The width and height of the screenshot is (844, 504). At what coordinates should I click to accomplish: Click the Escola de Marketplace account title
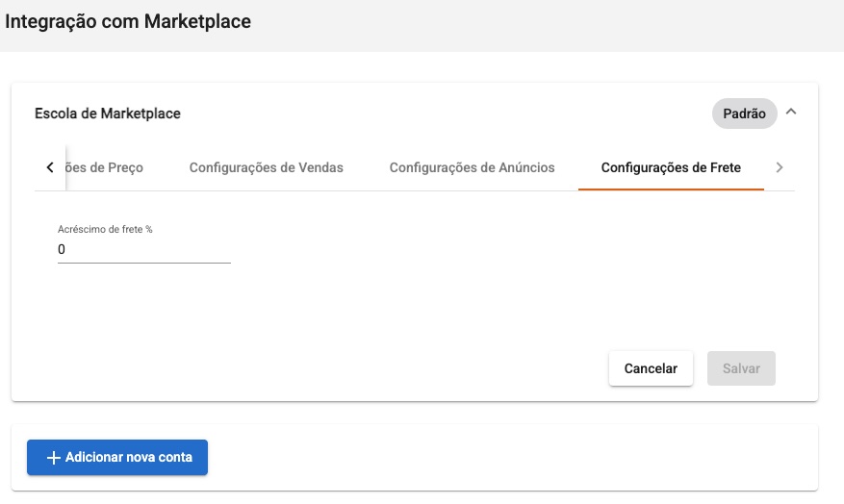click(x=108, y=113)
